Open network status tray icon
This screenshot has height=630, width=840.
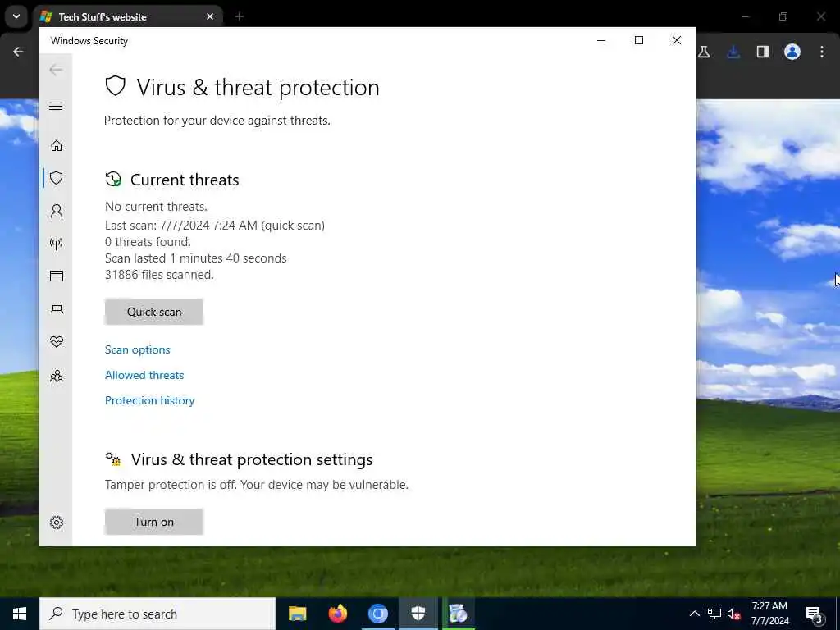click(x=714, y=614)
